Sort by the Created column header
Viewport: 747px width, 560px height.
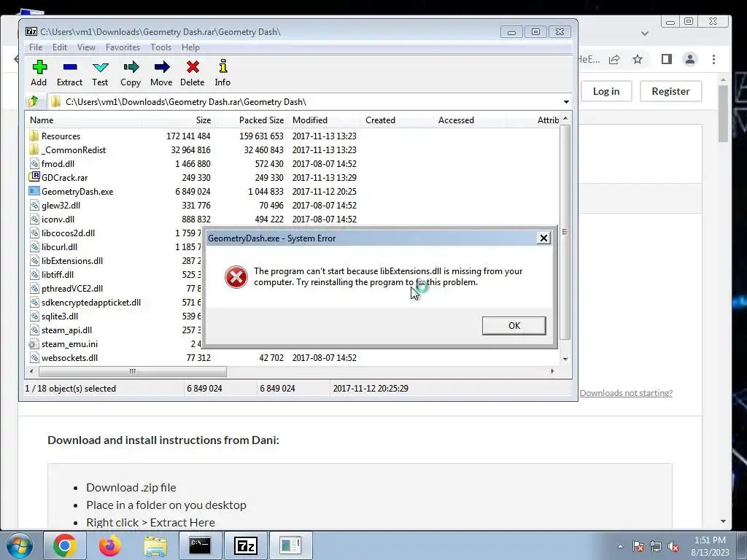coord(397,120)
